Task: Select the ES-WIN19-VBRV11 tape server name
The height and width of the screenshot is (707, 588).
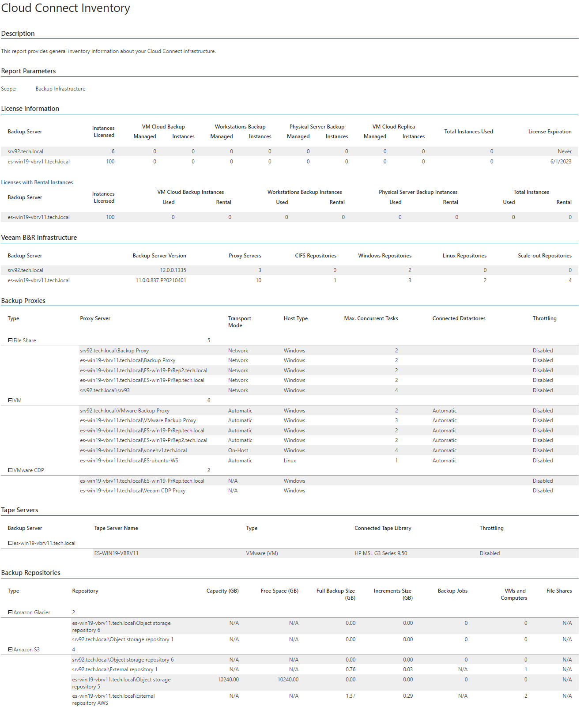Action: 116,553
